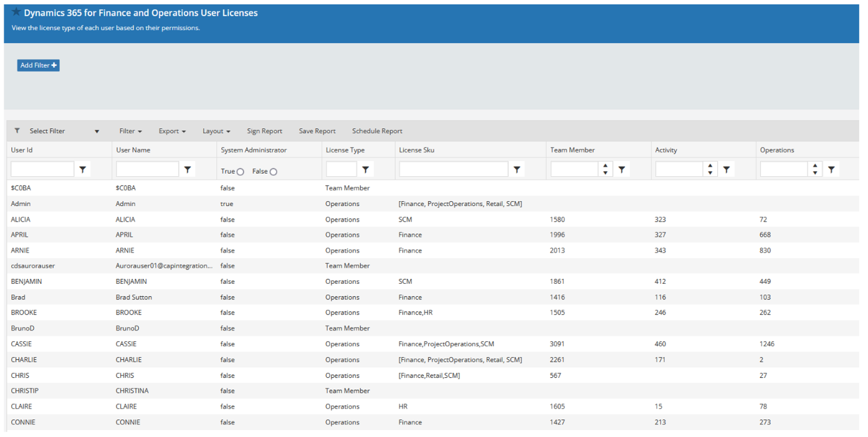Open the Export menu
Screen dimensions: 868x437
pos(172,131)
